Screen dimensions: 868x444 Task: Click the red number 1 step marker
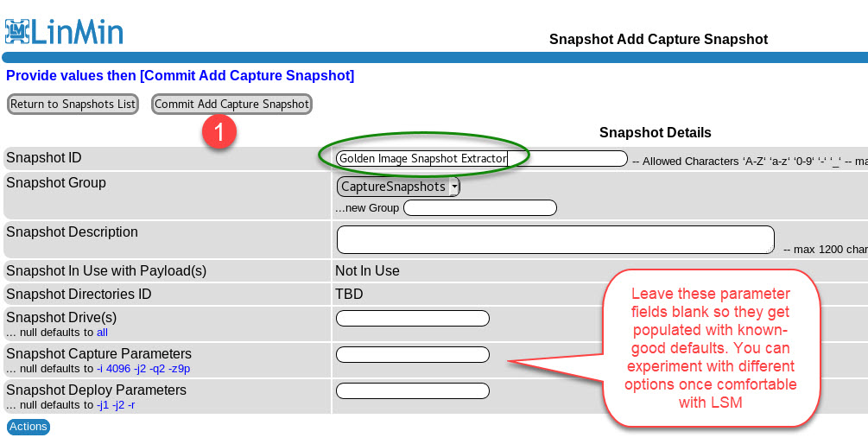tap(219, 131)
